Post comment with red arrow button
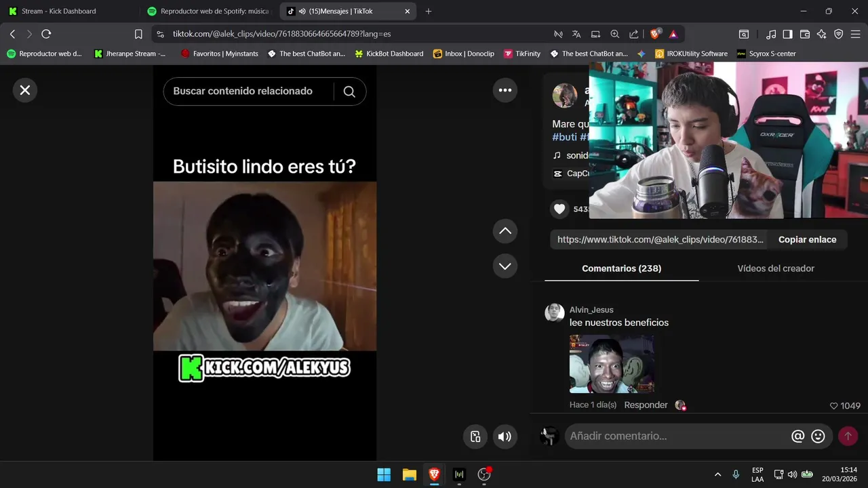The image size is (868, 488). [848, 436]
